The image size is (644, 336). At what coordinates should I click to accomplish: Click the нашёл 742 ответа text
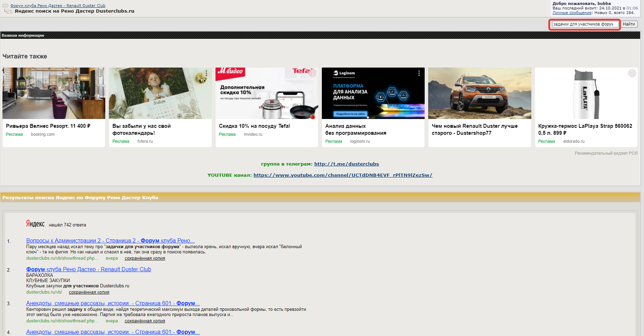tap(67, 225)
